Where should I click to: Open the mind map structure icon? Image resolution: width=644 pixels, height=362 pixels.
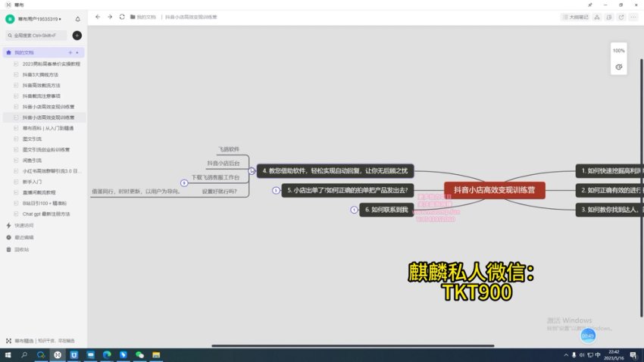(597, 17)
